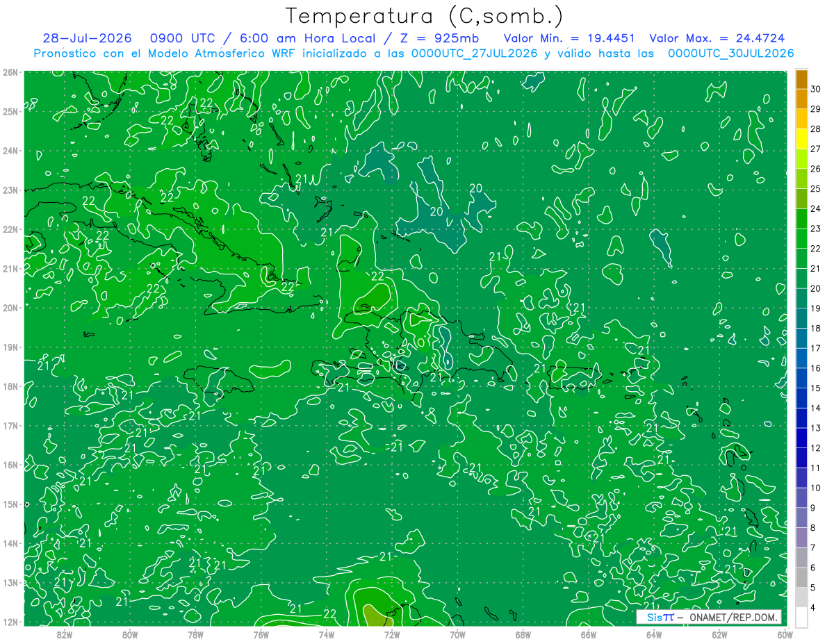
Task: Click the '72W' longitude label
Action: point(392,634)
